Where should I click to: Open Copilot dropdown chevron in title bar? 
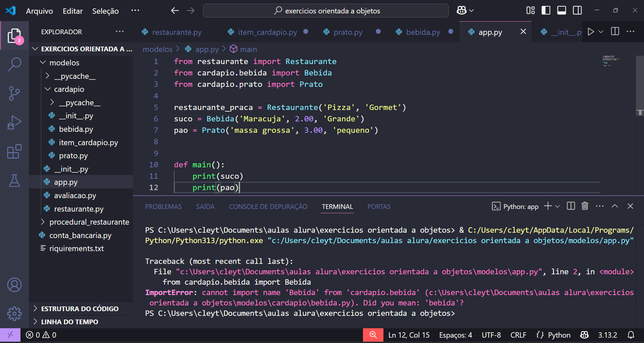point(471,11)
